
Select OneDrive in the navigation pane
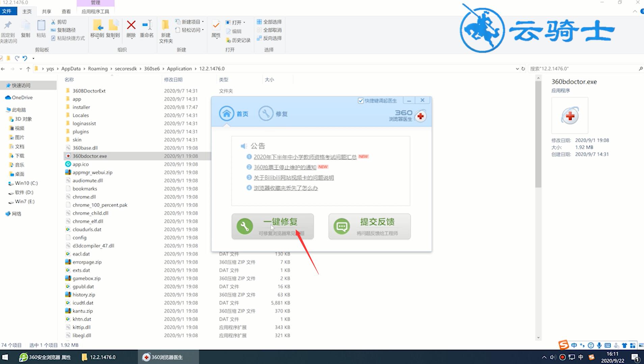point(22,97)
